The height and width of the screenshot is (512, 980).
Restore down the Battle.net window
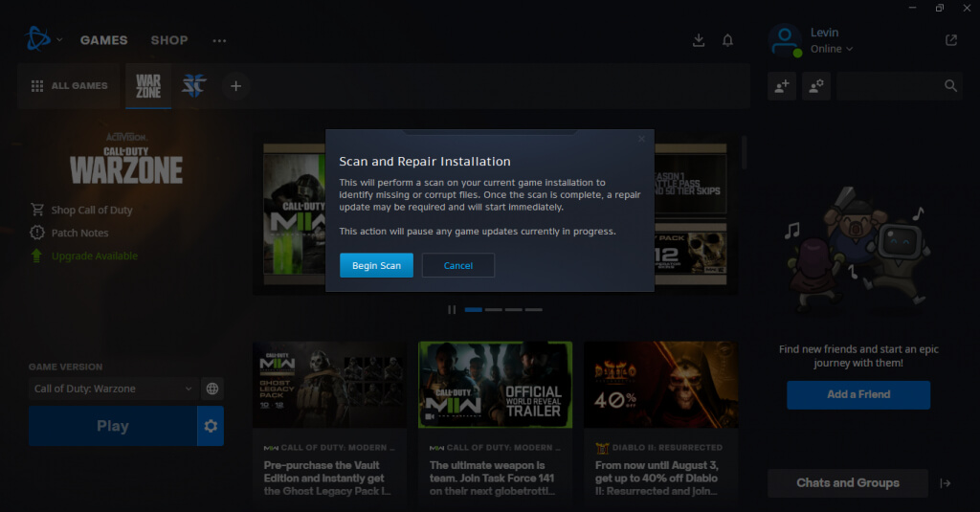click(x=940, y=8)
